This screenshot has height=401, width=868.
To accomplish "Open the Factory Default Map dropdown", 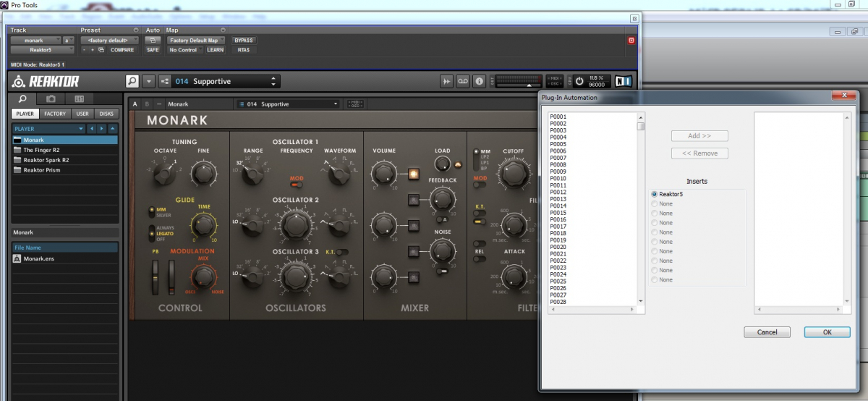I will coord(197,41).
